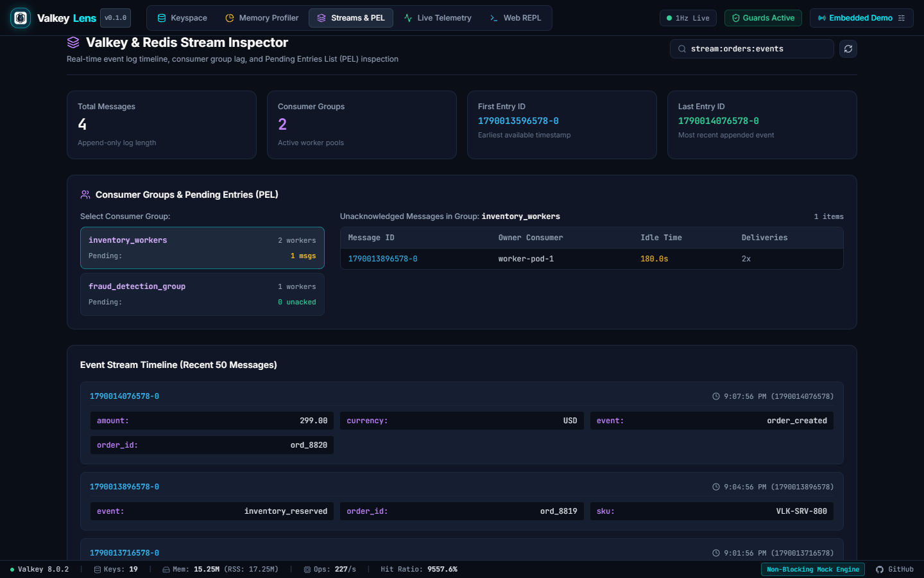Refresh the stream with the reload icon
This screenshot has width=924, height=578.
pos(848,49)
